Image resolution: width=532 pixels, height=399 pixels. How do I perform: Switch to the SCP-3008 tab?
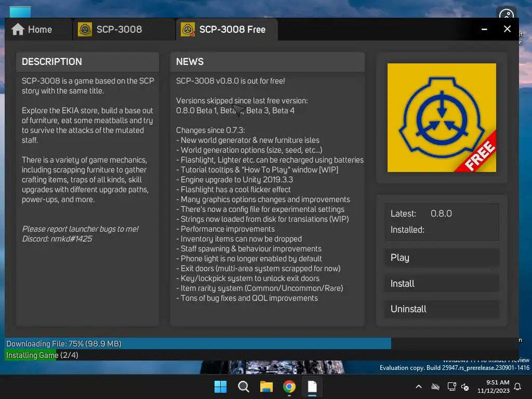tap(124, 30)
